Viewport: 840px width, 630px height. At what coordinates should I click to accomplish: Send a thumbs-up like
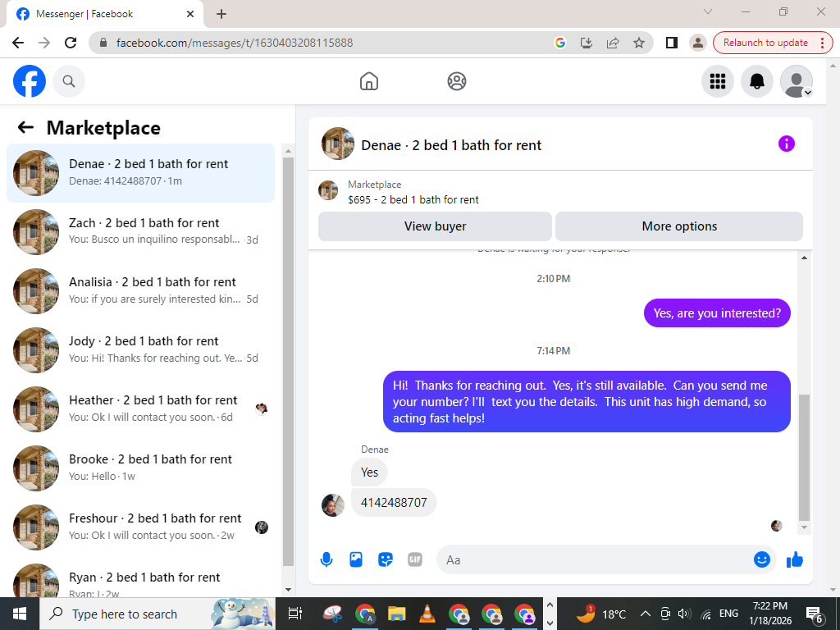(795, 559)
